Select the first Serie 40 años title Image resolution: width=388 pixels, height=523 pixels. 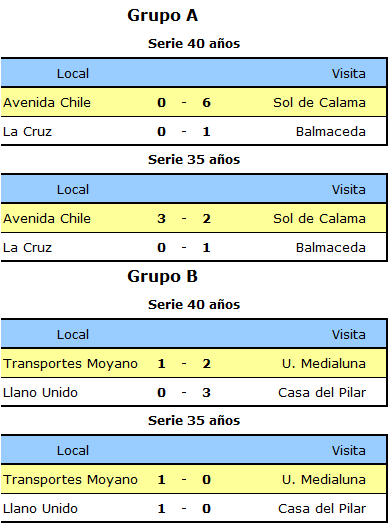(x=194, y=44)
